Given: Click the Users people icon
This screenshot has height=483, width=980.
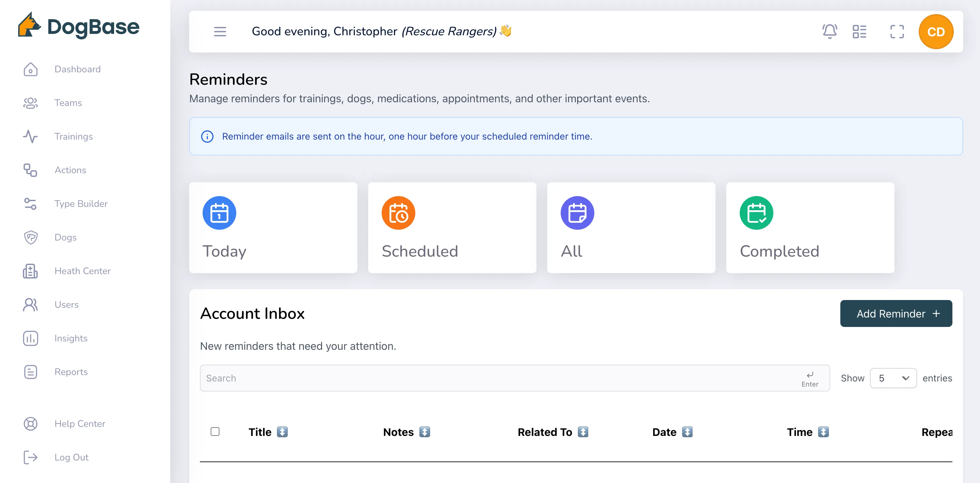Looking at the screenshot, I should click(30, 305).
